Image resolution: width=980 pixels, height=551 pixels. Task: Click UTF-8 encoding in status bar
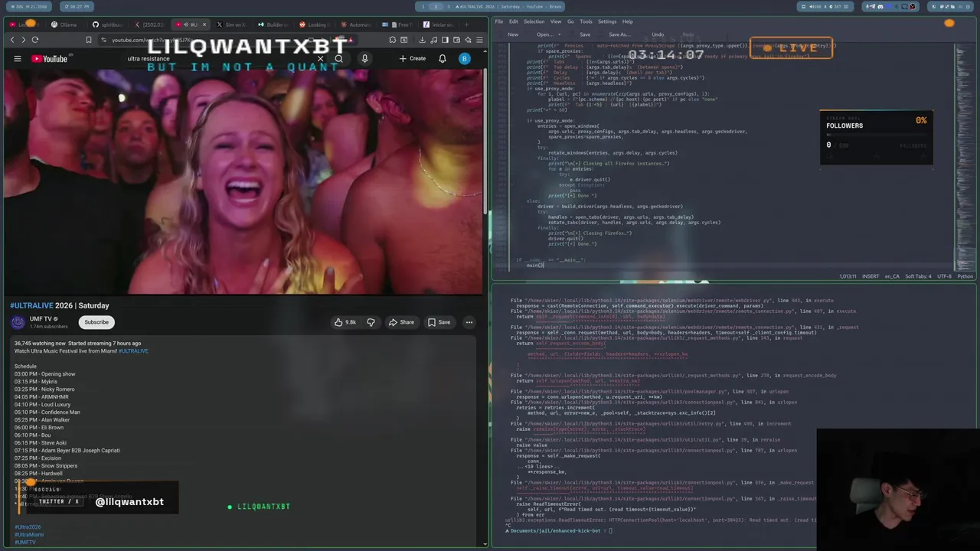[945, 276]
